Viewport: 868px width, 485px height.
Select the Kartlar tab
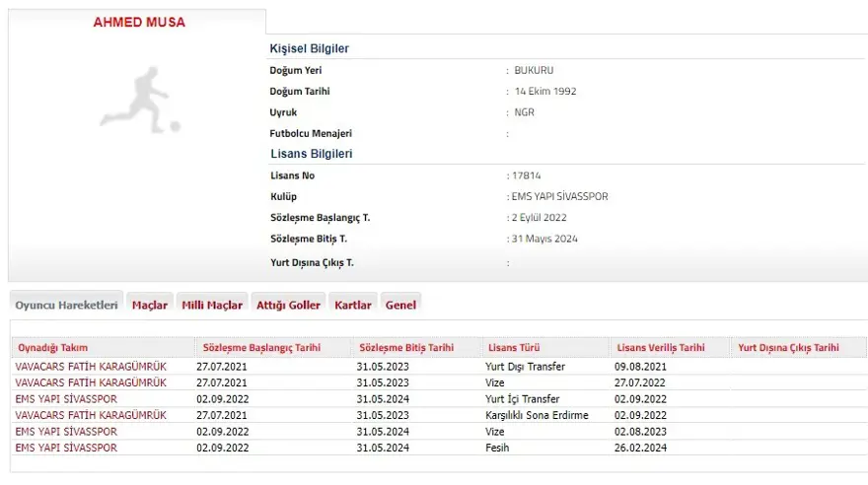(x=353, y=305)
